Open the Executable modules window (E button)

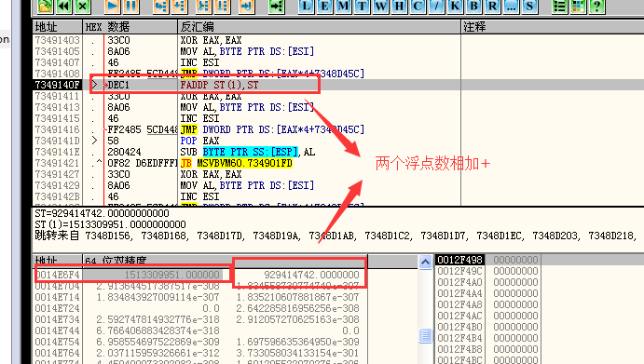[x=324, y=7]
